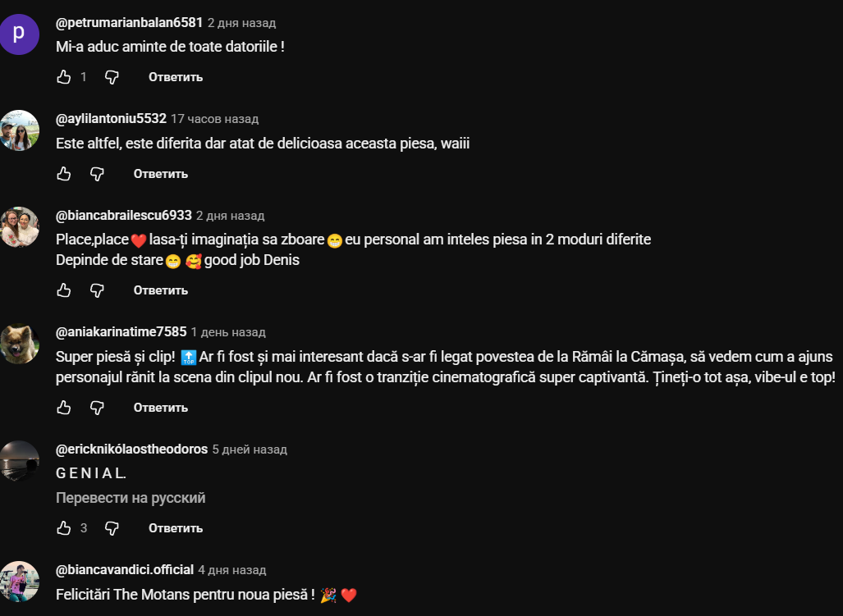Dislike the comment by @aniakarinatime7585
Viewport: 843px width, 616px height.
[97, 408]
